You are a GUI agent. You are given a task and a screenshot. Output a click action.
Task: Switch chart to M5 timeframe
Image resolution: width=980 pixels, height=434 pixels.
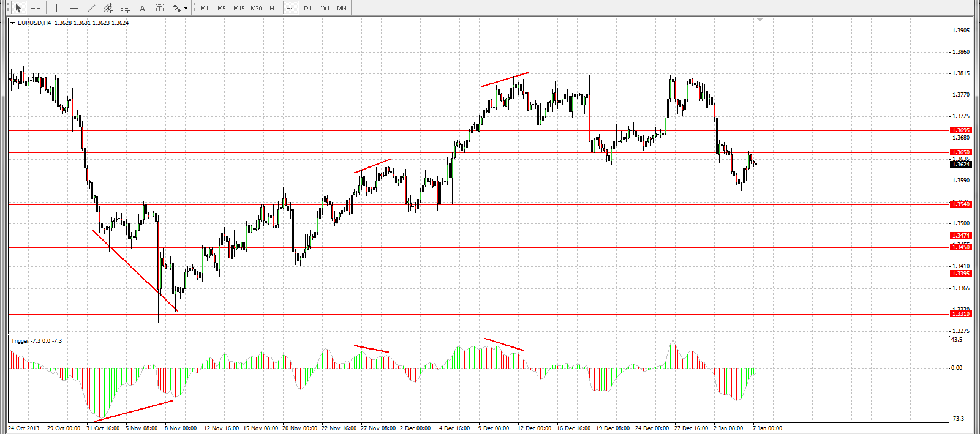click(x=222, y=8)
